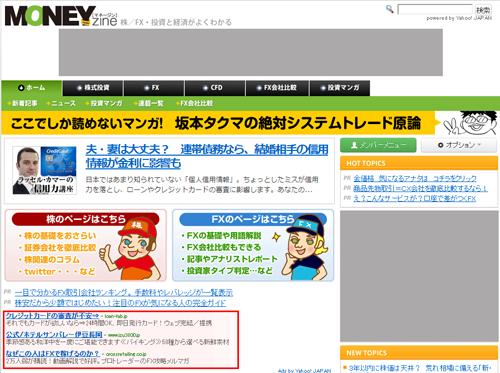Open ad link なぜこの人はFXで稼げるのか？
Screen dimensions: 500x373
[x=53, y=353]
